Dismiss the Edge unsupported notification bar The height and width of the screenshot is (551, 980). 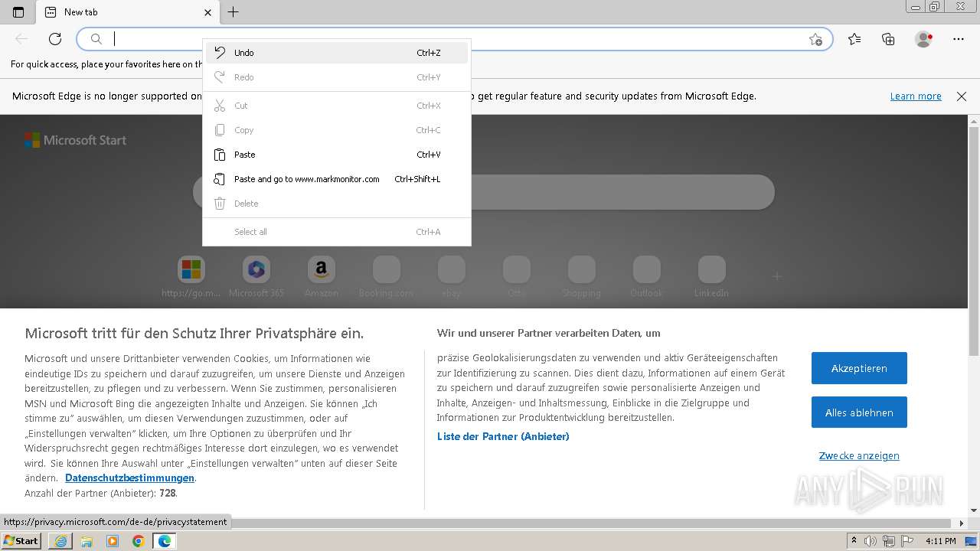pyautogui.click(x=962, y=96)
